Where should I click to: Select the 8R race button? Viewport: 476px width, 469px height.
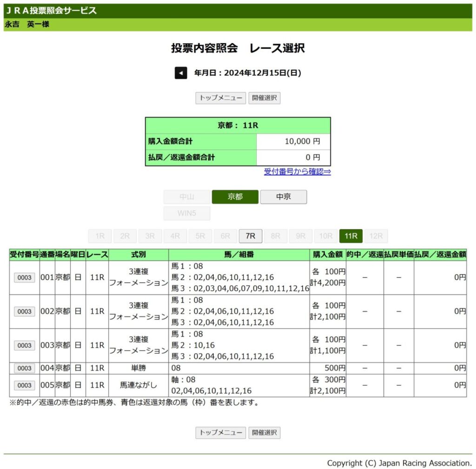click(x=275, y=236)
